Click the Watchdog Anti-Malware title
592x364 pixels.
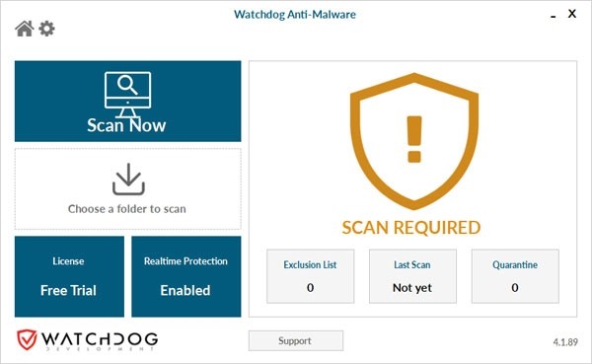[x=295, y=15]
